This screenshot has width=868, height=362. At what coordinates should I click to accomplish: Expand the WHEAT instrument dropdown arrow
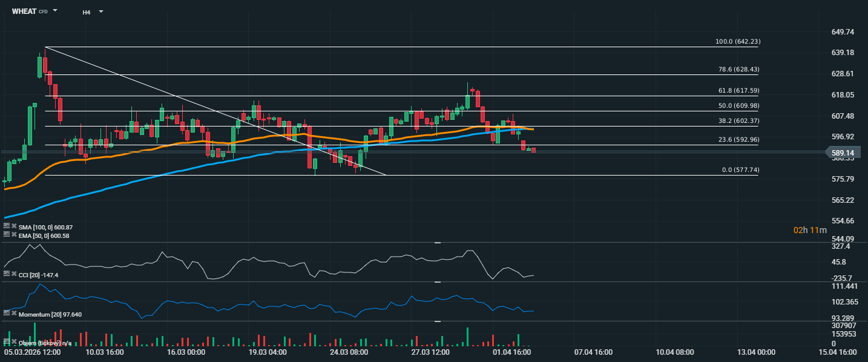coord(55,11)
